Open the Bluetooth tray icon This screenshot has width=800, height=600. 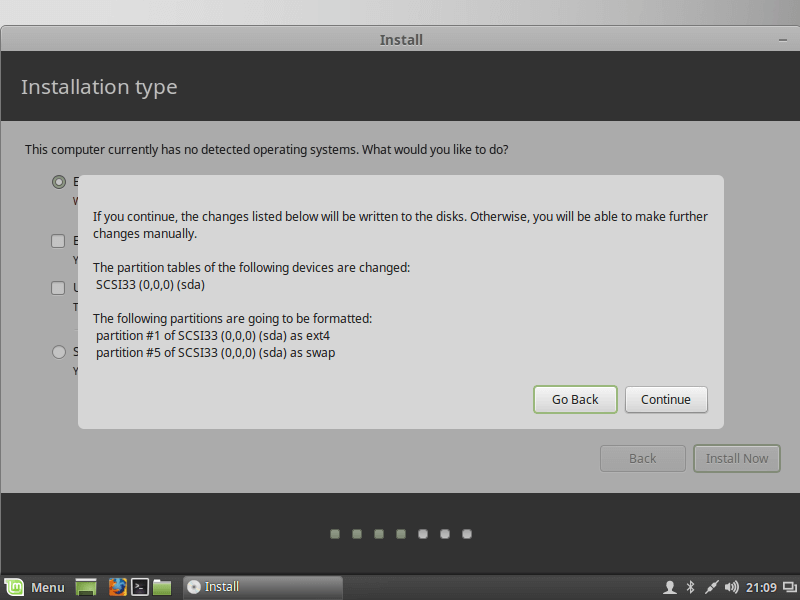(690, 587)
